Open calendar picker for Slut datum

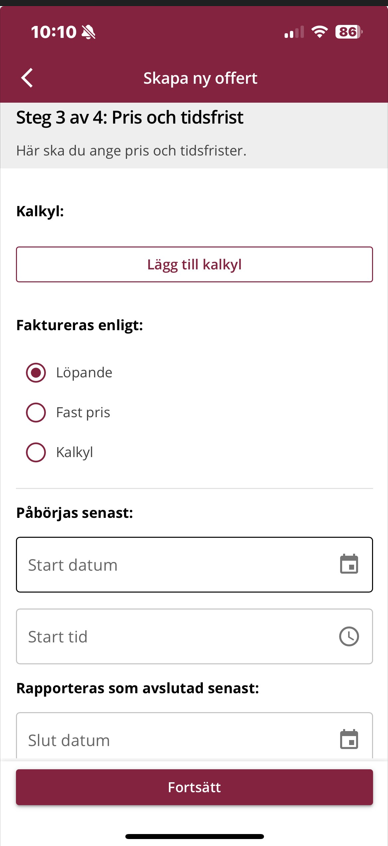tap(349, 739)
